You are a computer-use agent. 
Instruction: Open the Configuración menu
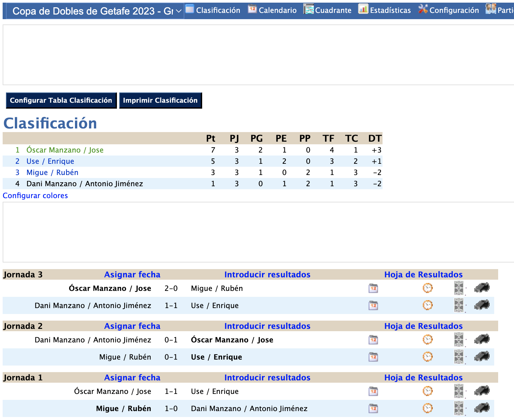pyautogui.click(x=449, y=10)
